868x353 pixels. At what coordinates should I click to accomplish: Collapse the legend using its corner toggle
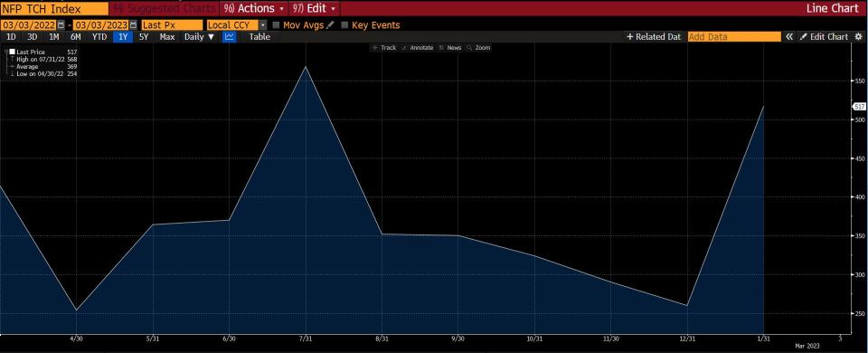tap(6, 52)
